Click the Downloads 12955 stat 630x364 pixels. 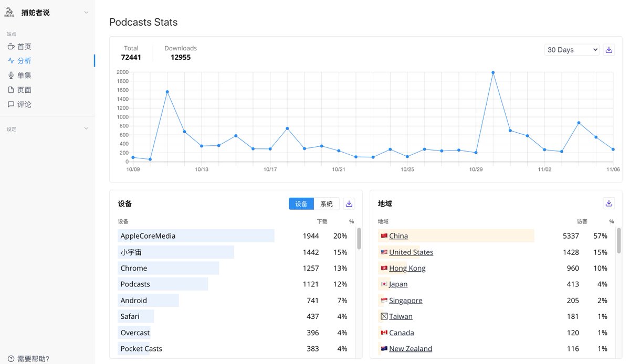pos(181,53)
